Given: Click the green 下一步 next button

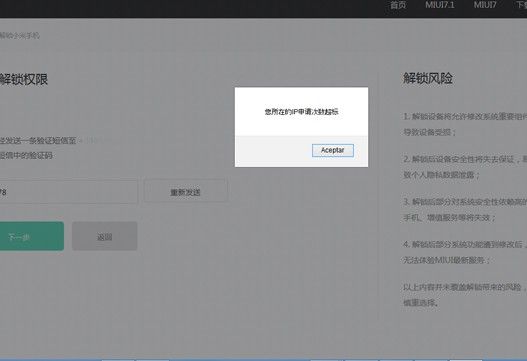Looking at the screenshot, I should point(31,236).
